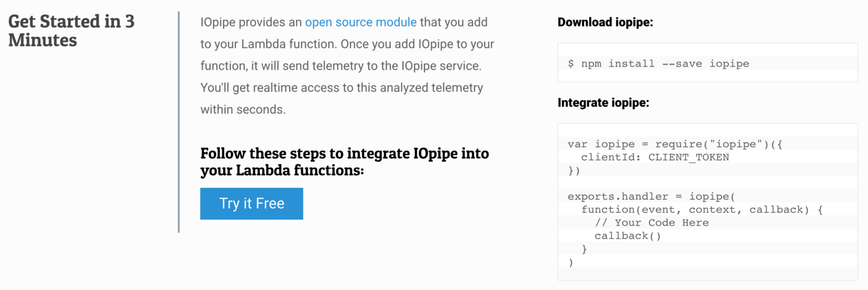
Task: Click the "Follow these steps" subheading
Action: coord(344,162)
